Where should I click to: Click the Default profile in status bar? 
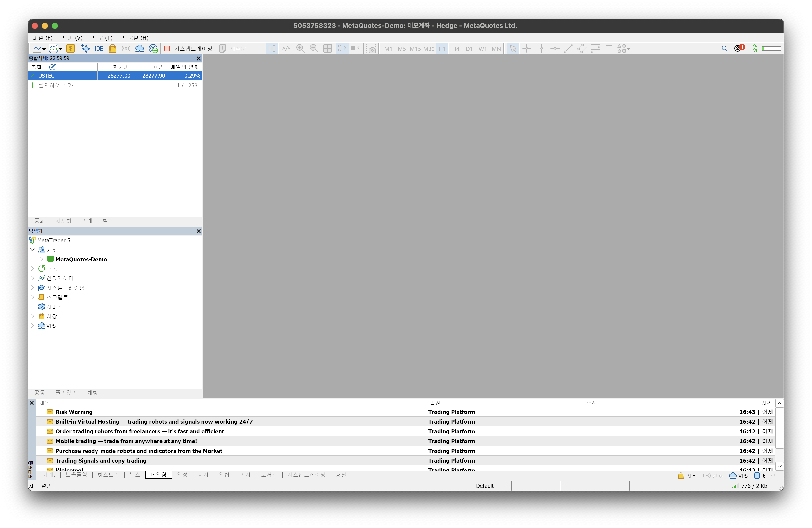485,486
